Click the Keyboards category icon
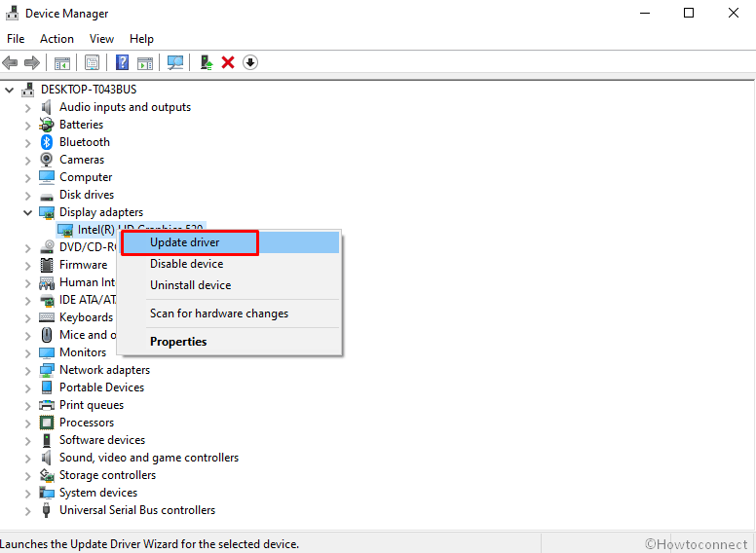This screenshot has width=756, height=553. tap(47, 317)
